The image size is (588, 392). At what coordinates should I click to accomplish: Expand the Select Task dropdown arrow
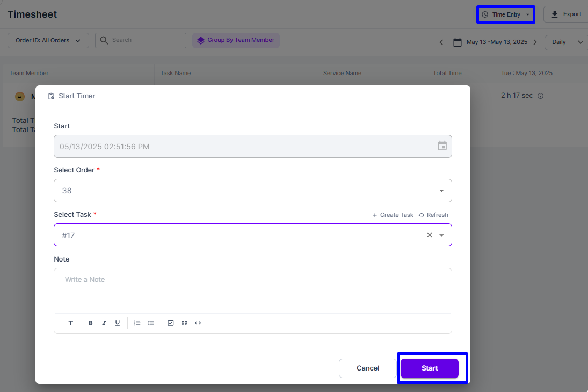(441, 235)
